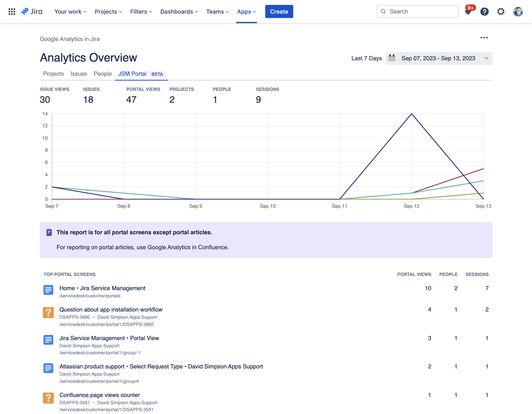Expand the Your work dropdown
The width and height of the screenshot is (532, 414).
pyautogui.click(x=70, y=12)
